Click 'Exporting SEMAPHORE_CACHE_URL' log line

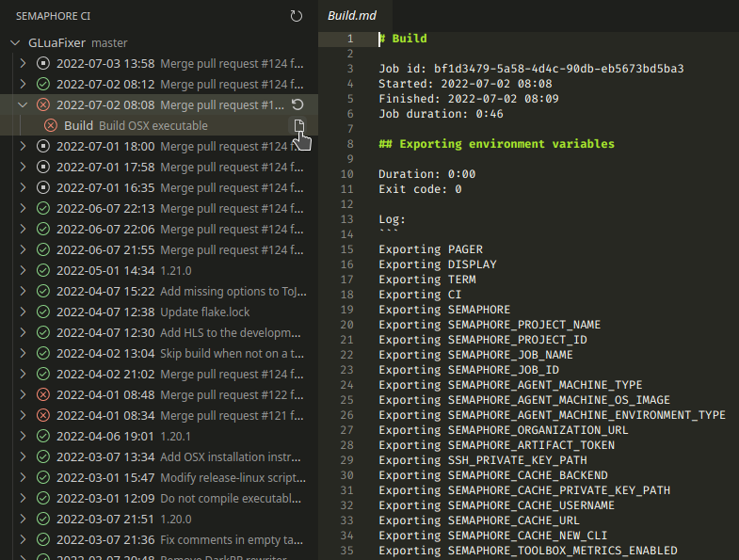tap(479, 520)
